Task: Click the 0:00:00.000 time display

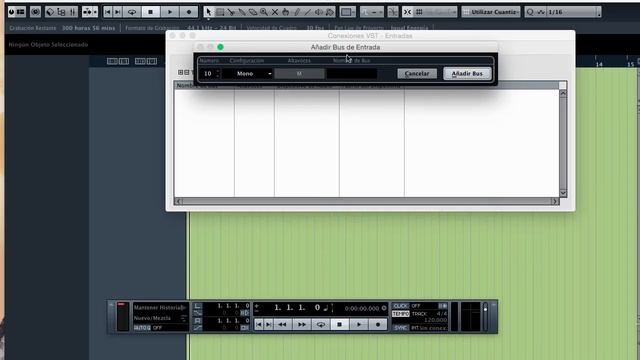Action: click(362, 309)
